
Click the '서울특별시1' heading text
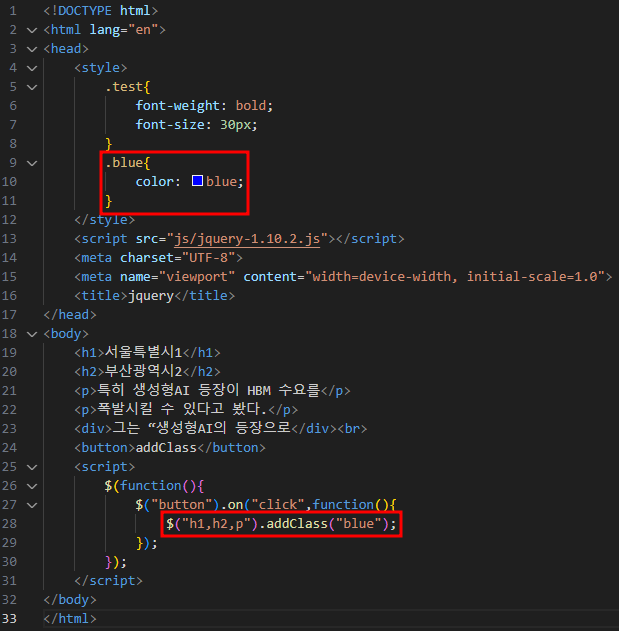coord(143,353)
